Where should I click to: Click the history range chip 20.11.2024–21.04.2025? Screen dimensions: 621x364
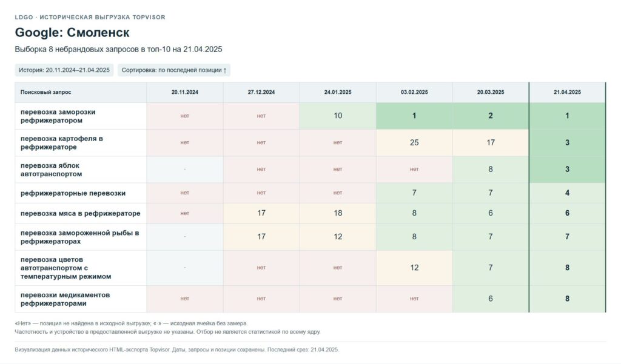pos(64,70)
